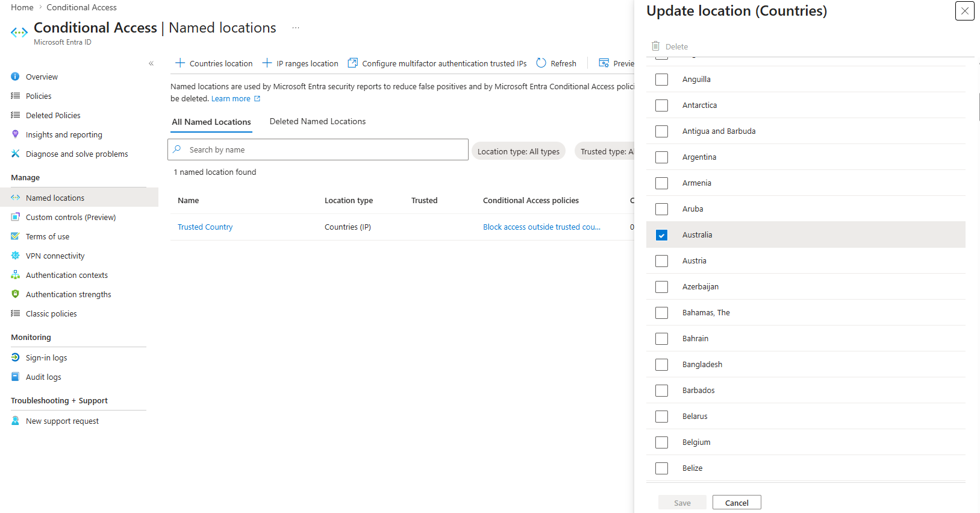Click the Search by name field
This screenshot has height=513, width=980.
(318, 149)
